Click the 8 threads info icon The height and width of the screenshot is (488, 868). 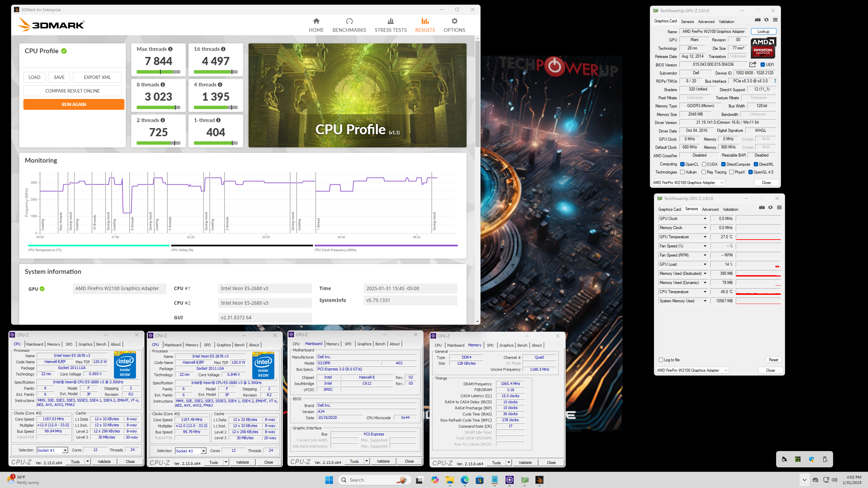coord(163,85)
